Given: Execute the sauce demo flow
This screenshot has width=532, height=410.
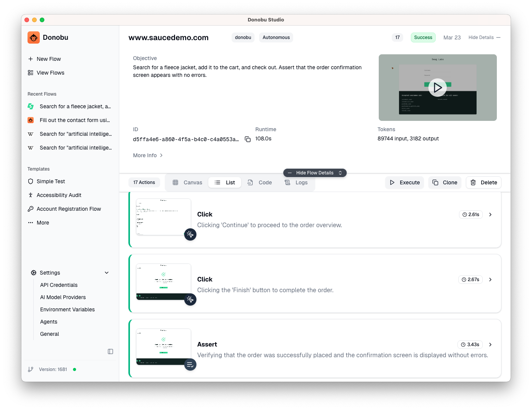Looking at the screenshot, I should click(x=404, y=182).
